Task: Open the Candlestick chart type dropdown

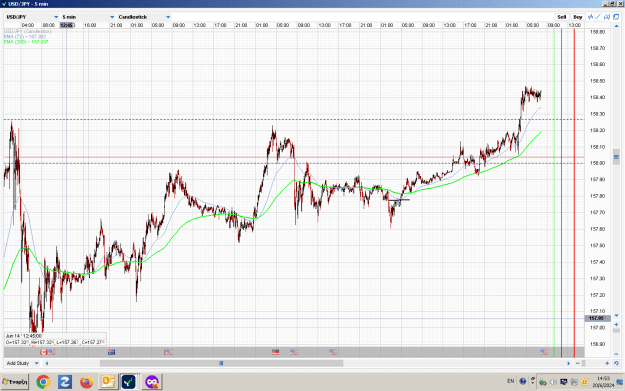Action: (144, 17)
